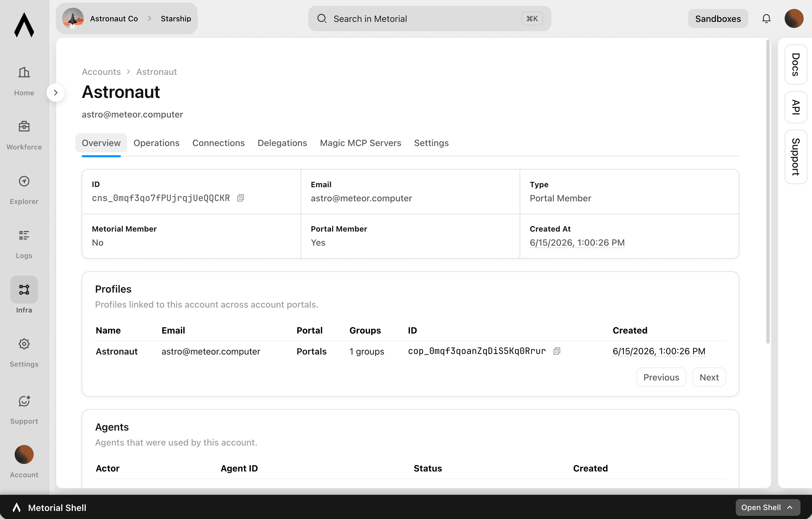Click the ⌘K shortcut badge
812x519 pixels.
click(532, 18)
